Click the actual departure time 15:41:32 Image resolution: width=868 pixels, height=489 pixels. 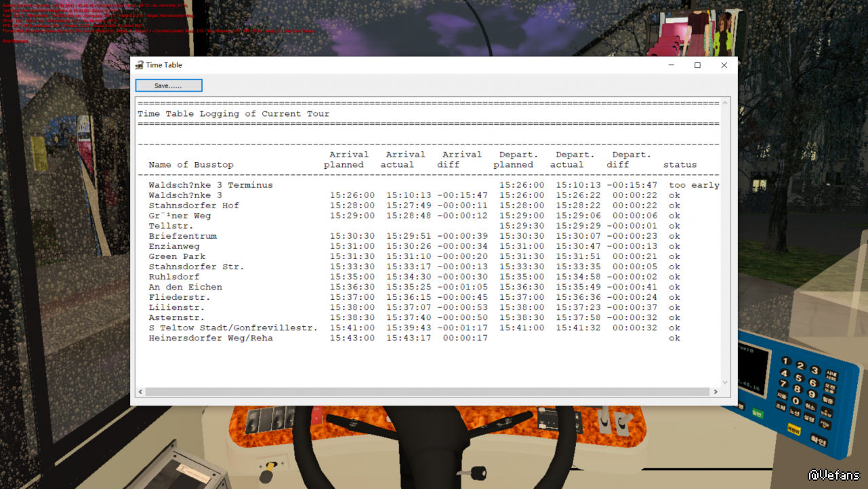click(x=579, y=328)
